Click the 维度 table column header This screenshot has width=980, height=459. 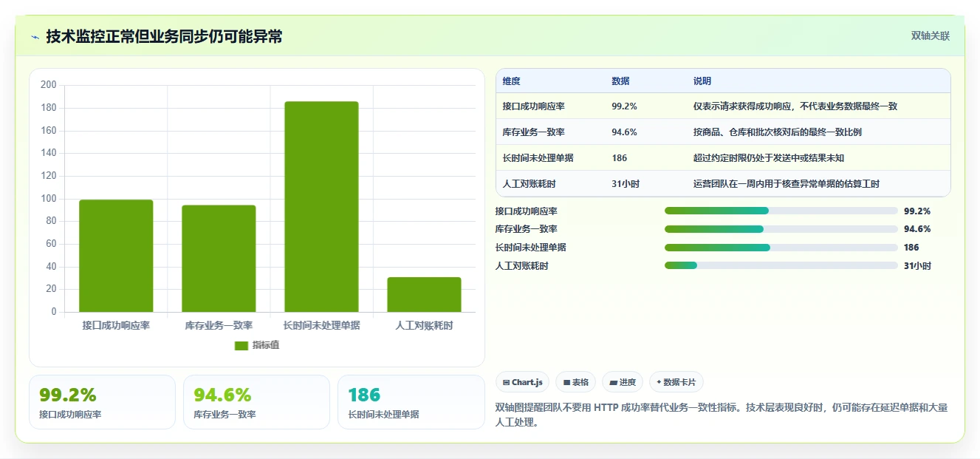(511, 81)
